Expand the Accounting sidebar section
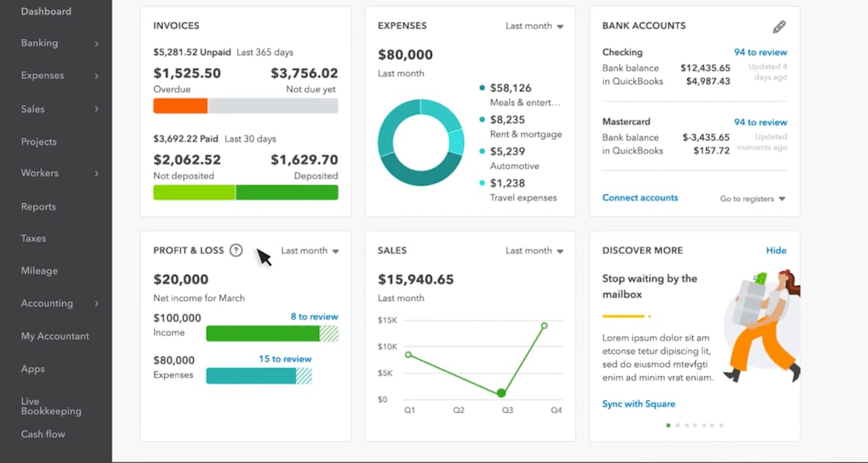This screenshot has height=463, width=868. pyautogui.click(x=96, y=304)
